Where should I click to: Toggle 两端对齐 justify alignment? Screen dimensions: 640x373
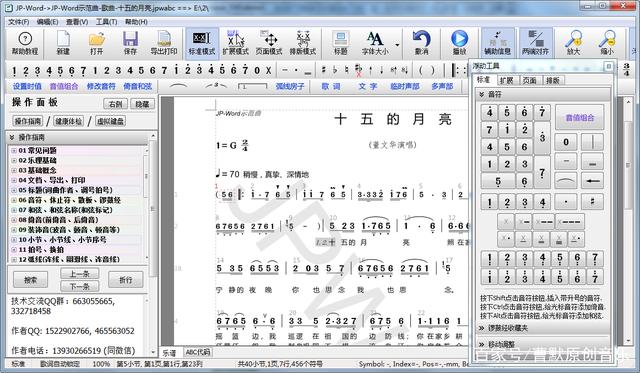coord(536,43)
